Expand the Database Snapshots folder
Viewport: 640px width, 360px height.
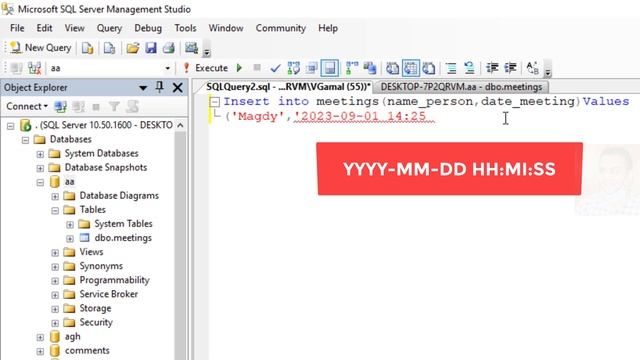[x=40, y=168]
